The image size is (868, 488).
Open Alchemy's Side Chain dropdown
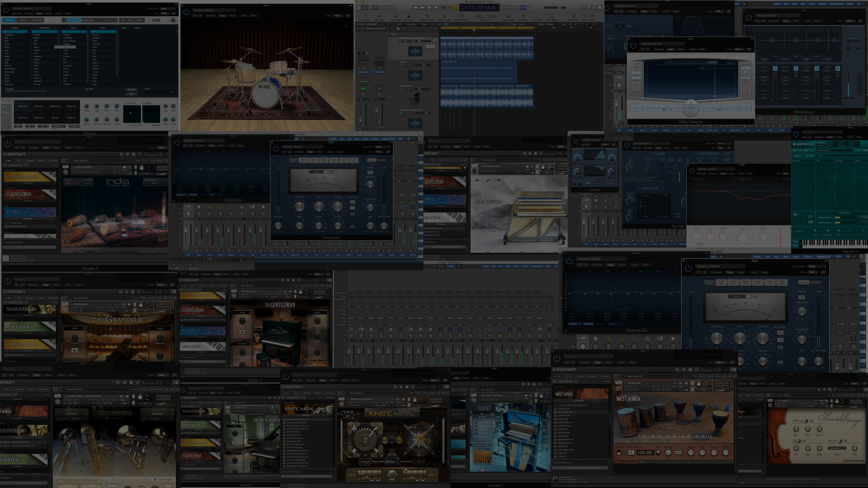pos(168,8)
